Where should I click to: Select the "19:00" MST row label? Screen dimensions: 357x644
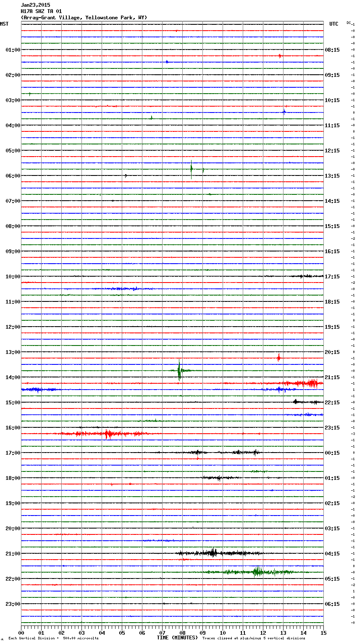click(13, 503)
